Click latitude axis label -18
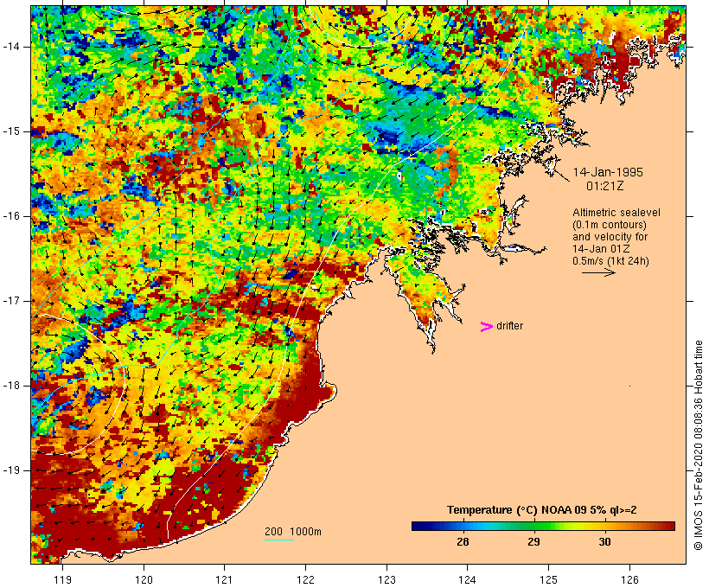The height and width of the screenshot is (588, 709). (11, 386)
